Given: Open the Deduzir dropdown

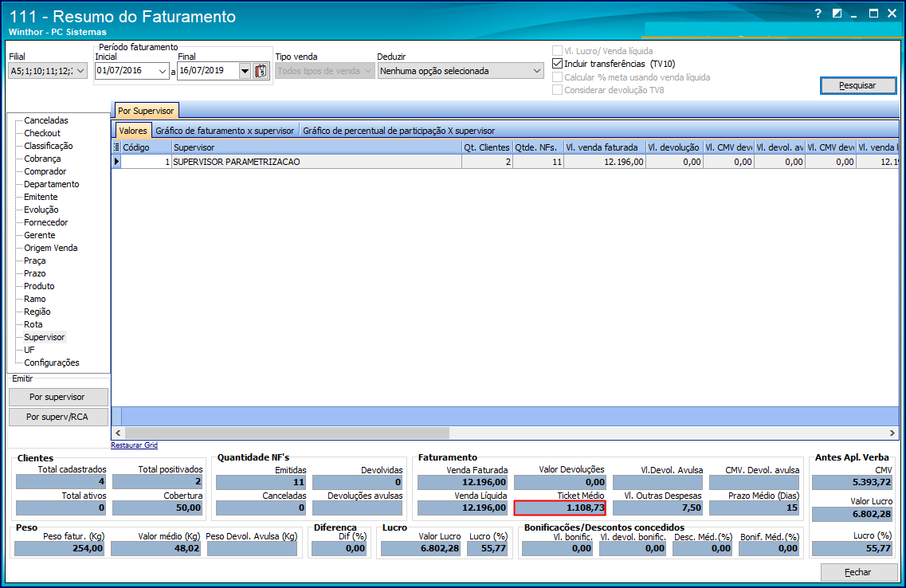Looking at the screenshot, I should (461, 71).
